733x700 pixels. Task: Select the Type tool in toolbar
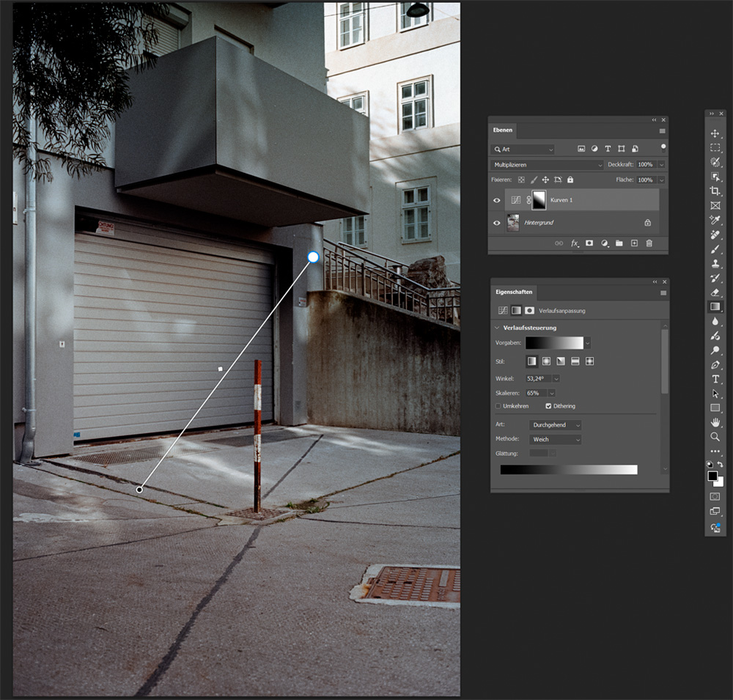tap(715, 379)
